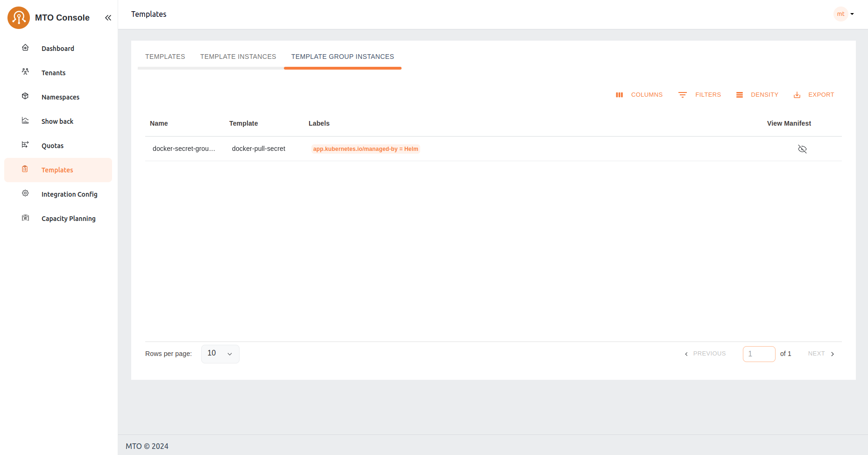Image resolution: width=868 pixels, height=455 pixels.
Task: Open the mt user account menu
Action: click(x=844, y=14)
